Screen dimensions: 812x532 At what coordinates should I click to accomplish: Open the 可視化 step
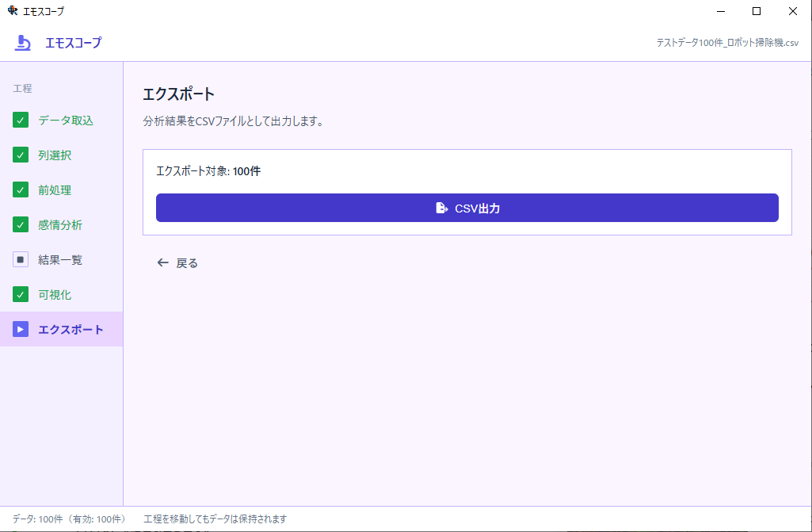[61, 294]
